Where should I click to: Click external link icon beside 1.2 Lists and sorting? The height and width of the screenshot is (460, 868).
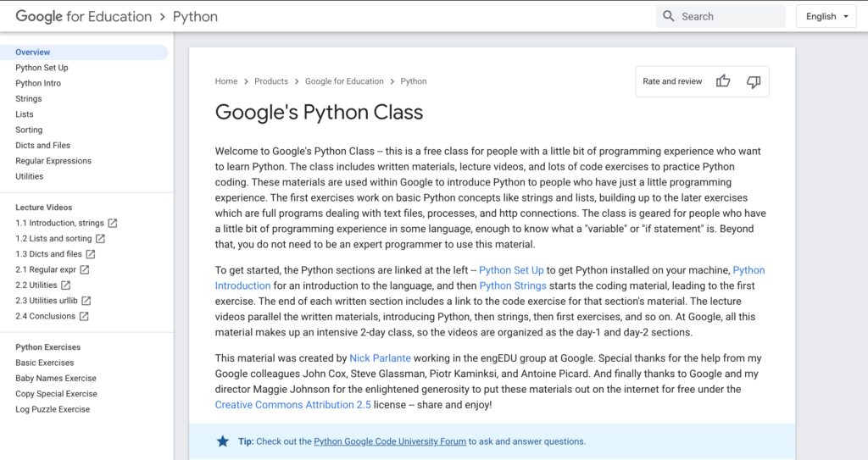coord(100,239)
